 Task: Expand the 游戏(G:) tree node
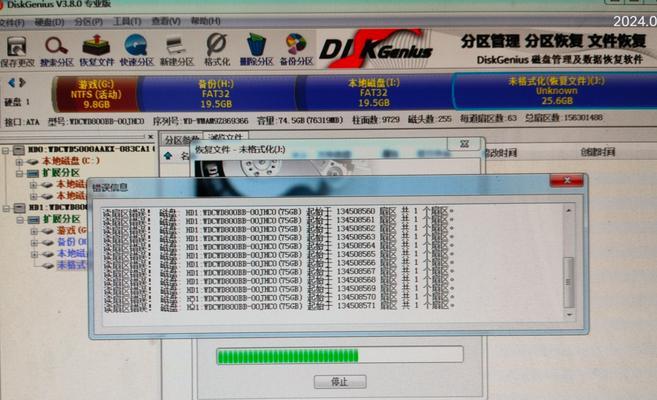(34, 231)
